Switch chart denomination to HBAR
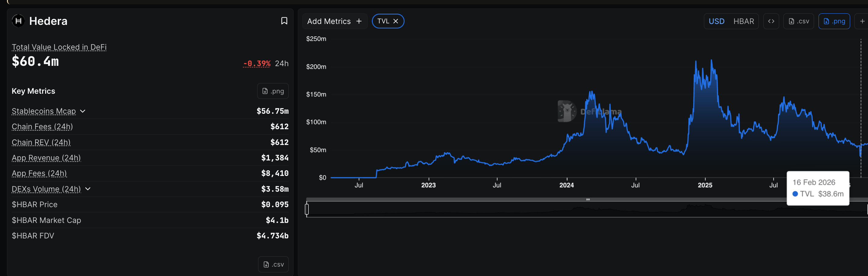 click(x=744, y=21)
